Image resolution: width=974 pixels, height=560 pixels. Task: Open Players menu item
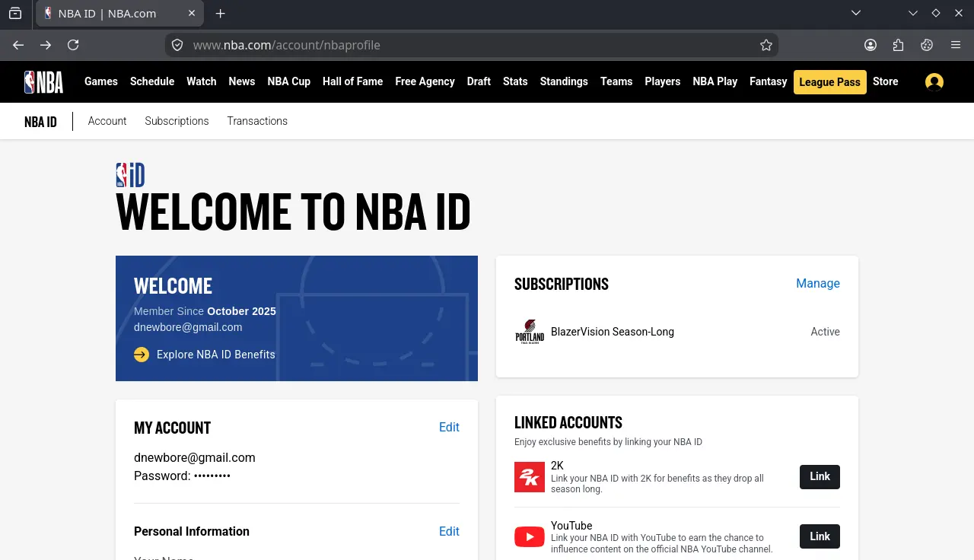coord(663,81)
